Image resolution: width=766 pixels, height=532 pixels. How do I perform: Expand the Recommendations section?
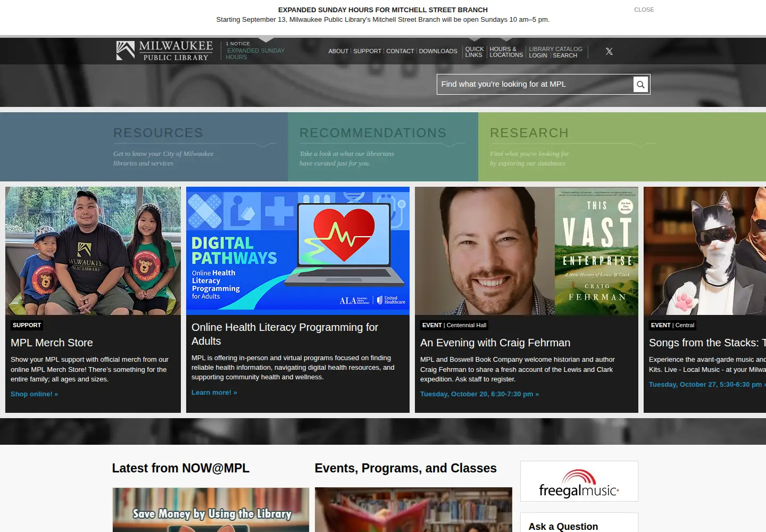(373, 133)
